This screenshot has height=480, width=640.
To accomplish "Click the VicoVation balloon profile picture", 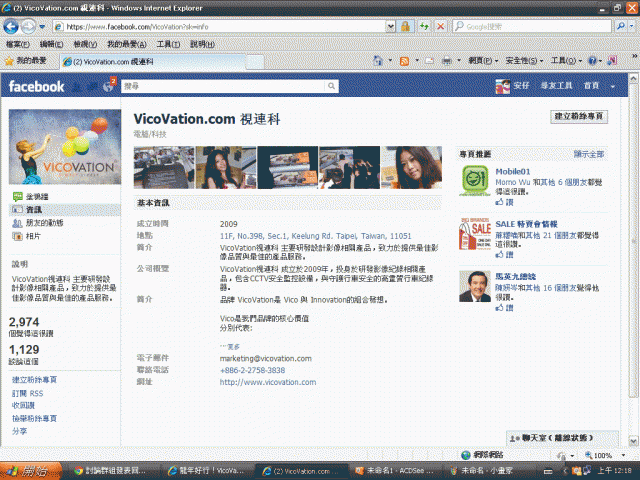I will click(65, 147).
